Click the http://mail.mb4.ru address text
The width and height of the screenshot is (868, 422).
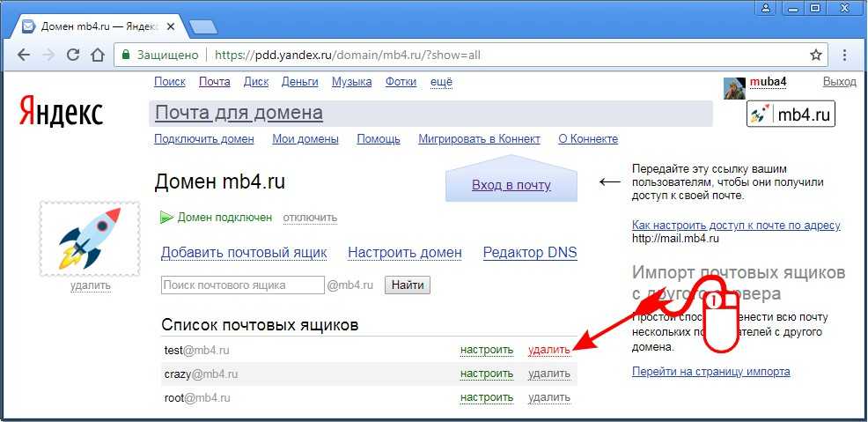[675, 240]
